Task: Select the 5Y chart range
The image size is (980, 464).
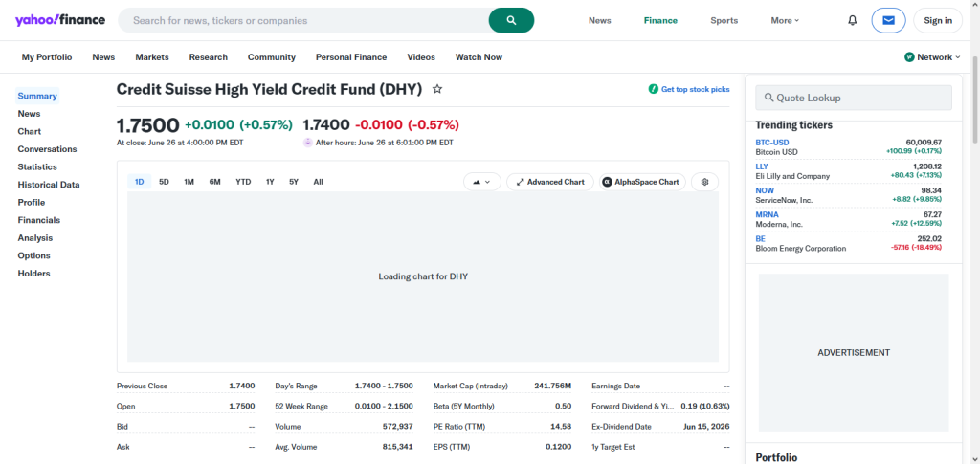Action: (x=294, y=182)
